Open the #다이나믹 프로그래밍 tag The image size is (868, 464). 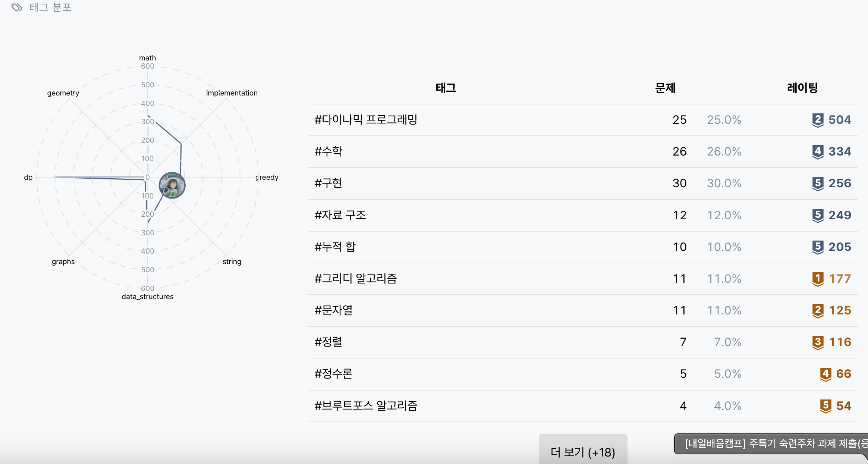366,120
